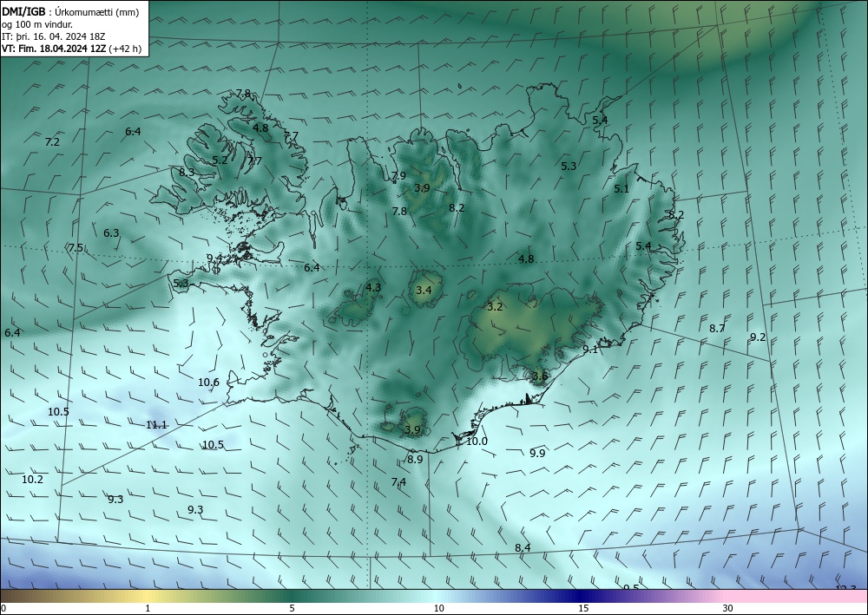Click the 8.7 value offshore
The height and width of the screenshot is (615, 868).
718,329
